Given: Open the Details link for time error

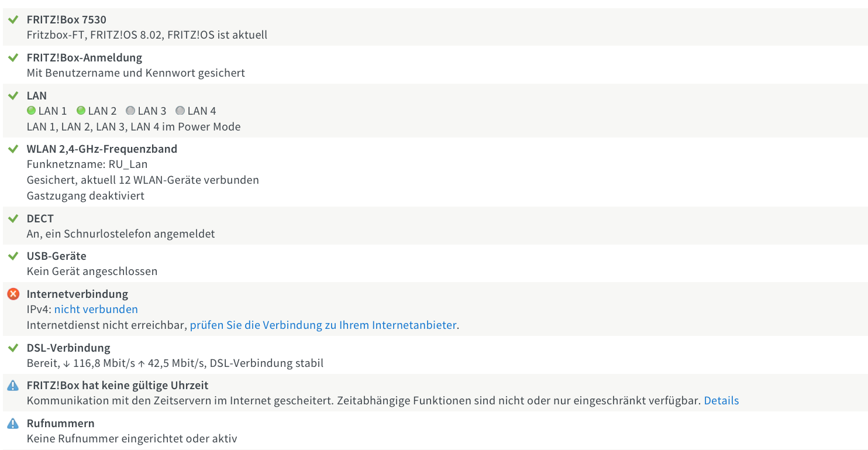Looking at the screenshot, I should pos(721,401).
